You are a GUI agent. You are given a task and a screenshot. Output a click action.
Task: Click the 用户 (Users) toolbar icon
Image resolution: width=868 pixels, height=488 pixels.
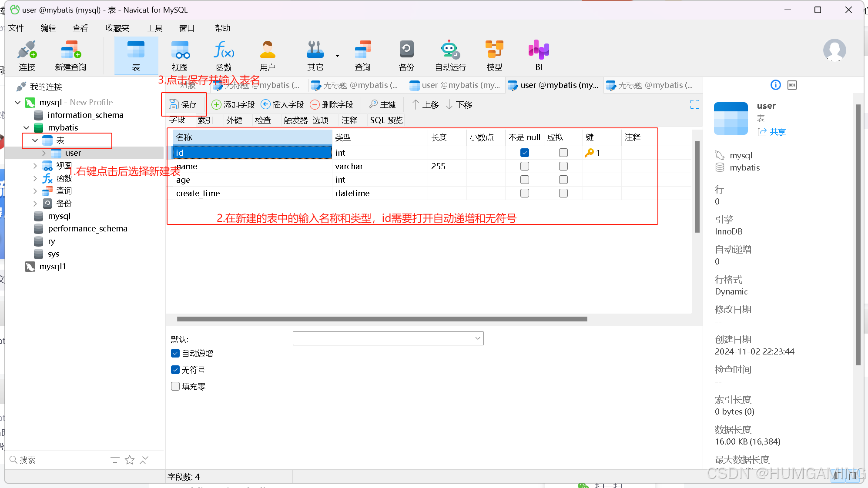267,54
